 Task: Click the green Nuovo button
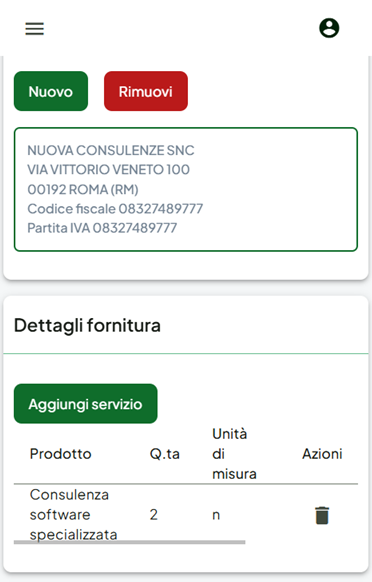[51, 91]
